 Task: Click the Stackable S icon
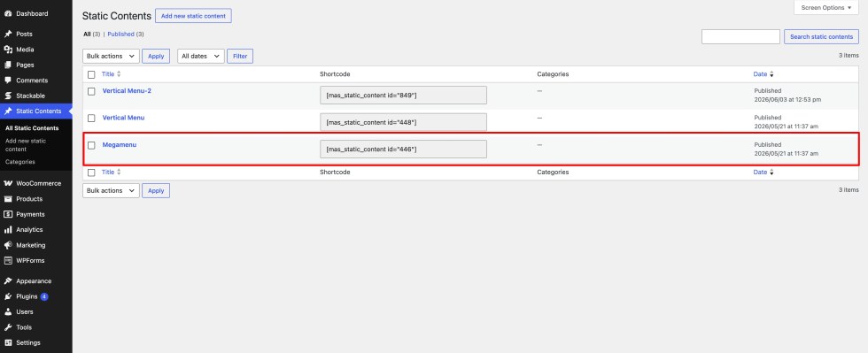(x=8, y=96)
